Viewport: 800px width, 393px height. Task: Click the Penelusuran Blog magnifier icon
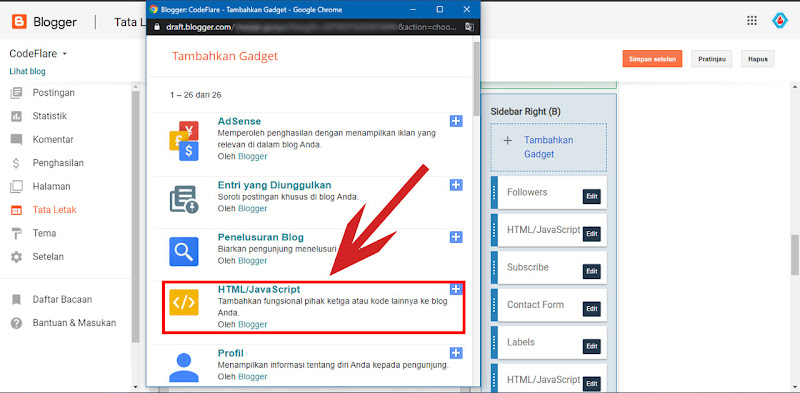pos(184,252)
